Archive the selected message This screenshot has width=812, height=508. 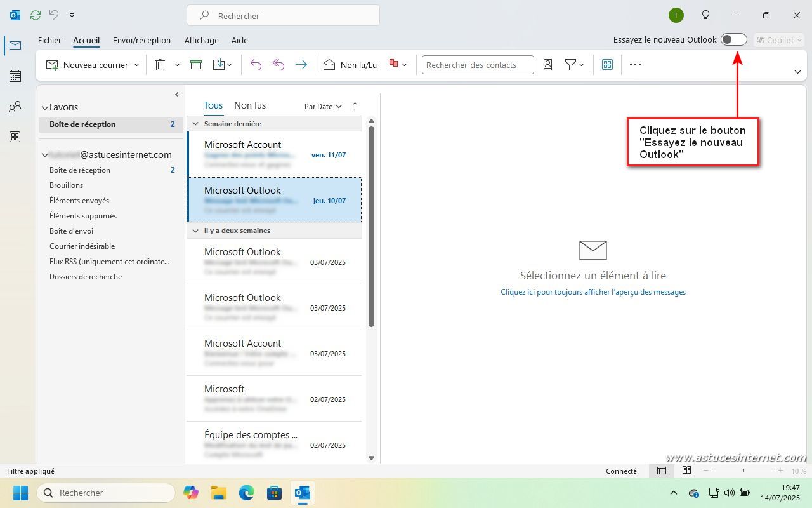pyautogui.click(x=196, y=65)
